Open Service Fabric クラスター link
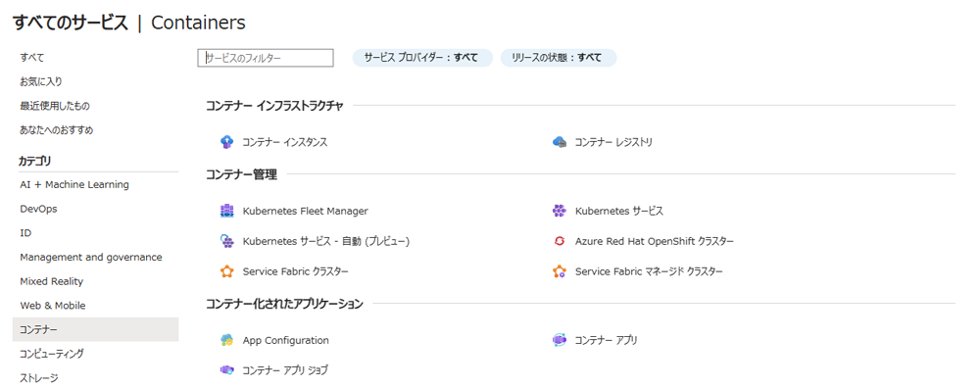The image size is (980, 388). tap(295, 271)
